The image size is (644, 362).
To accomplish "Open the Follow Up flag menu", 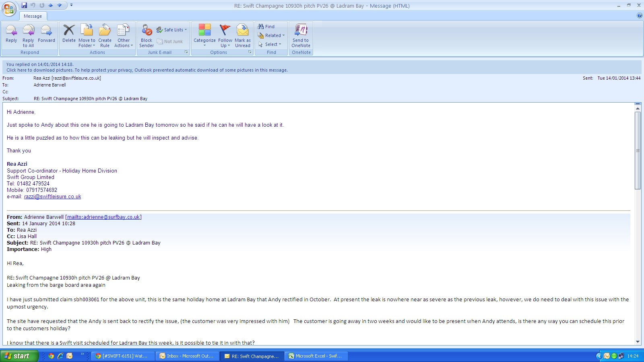I will (225, 36).
